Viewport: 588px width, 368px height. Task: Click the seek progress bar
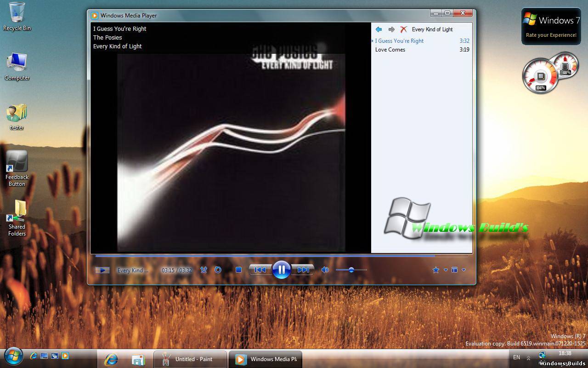[282, 255]
